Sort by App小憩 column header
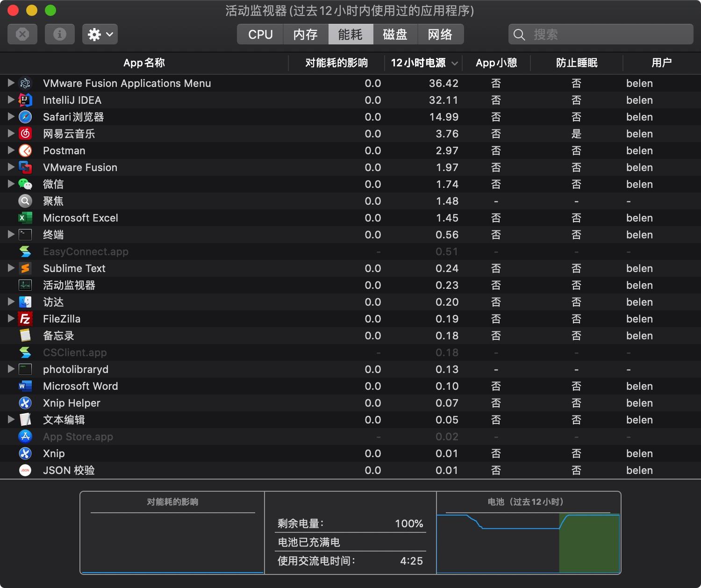This screenshot has width=701, height=588. click(x=496, y=63)
